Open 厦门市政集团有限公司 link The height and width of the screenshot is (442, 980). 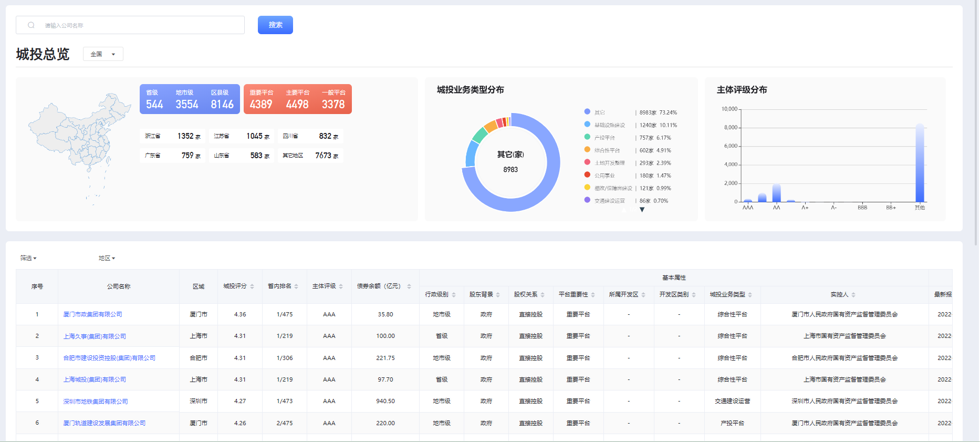[x=92, y=314]
